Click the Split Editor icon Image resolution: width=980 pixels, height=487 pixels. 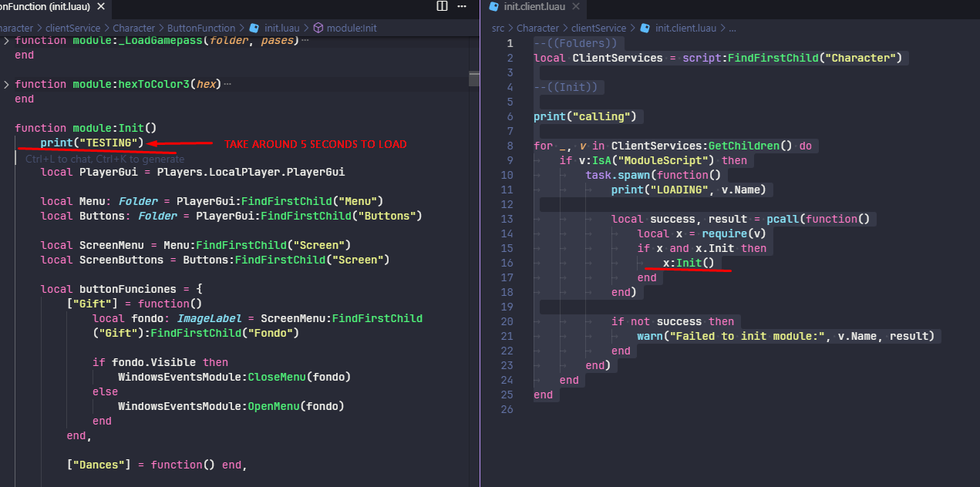pos(442,6)
